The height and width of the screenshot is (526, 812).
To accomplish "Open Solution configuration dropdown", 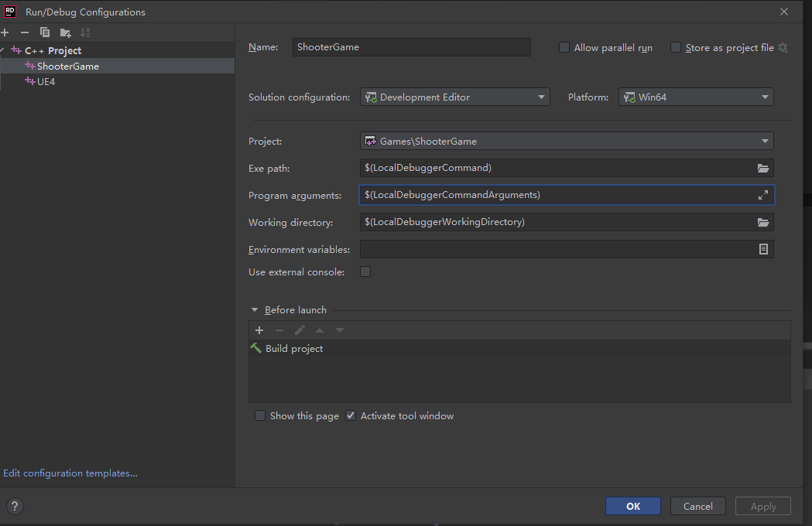I will coord(454,97).
